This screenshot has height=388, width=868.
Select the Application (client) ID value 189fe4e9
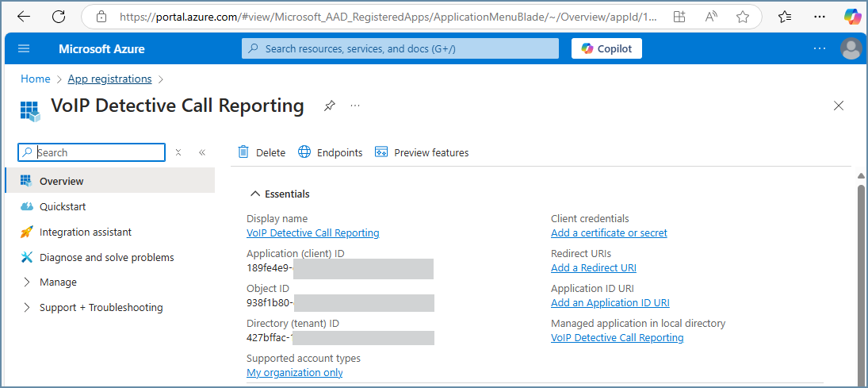(270, 268)
